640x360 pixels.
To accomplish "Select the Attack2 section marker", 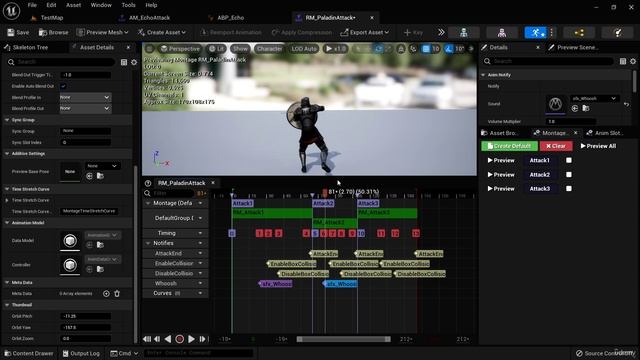I will pos(323,203).
